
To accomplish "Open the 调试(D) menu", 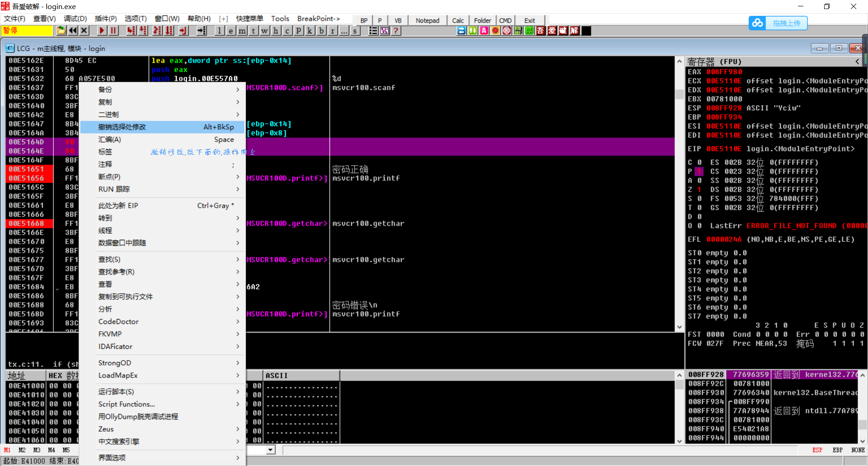I will [75, 19].
